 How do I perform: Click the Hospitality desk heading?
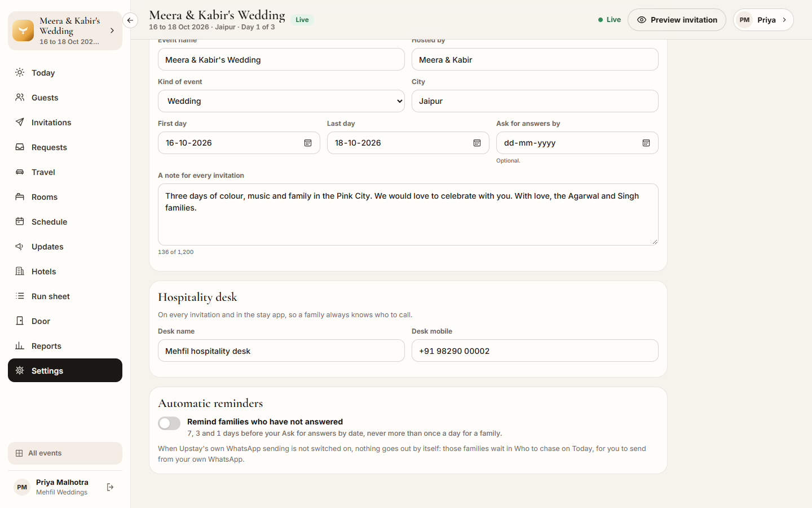point(197,297)
